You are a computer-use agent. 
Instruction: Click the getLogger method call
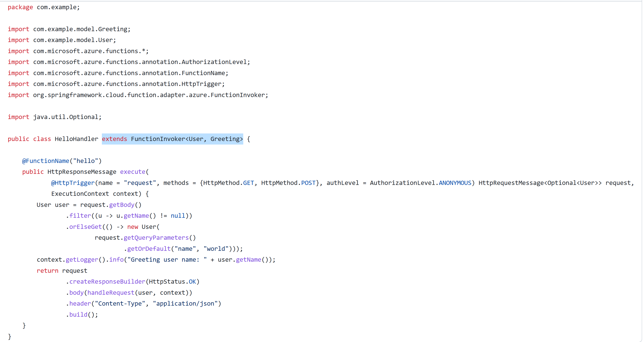coord(82,260)
